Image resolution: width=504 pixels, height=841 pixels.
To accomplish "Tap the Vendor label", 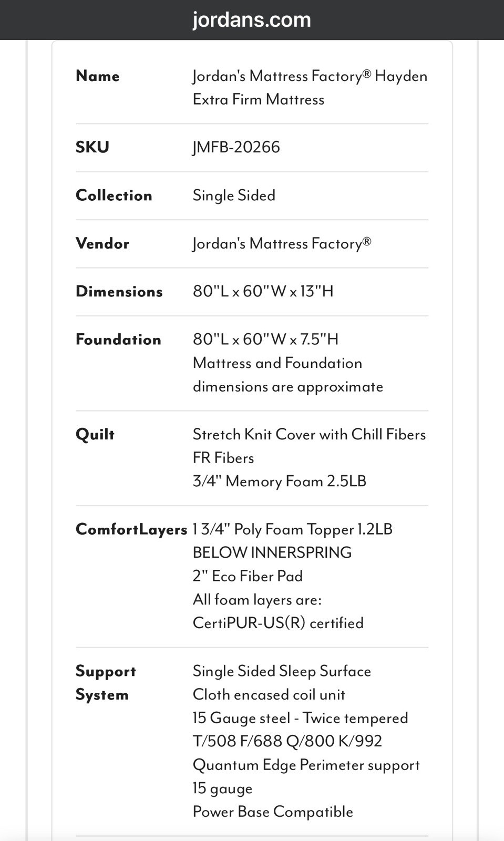I will click(102, 243).
